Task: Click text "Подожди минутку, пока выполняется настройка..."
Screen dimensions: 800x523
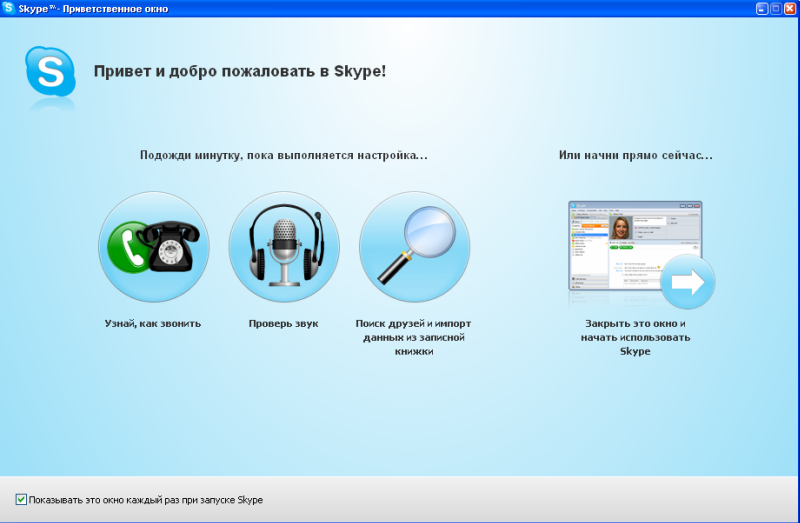Action: (x=284, y=155)
